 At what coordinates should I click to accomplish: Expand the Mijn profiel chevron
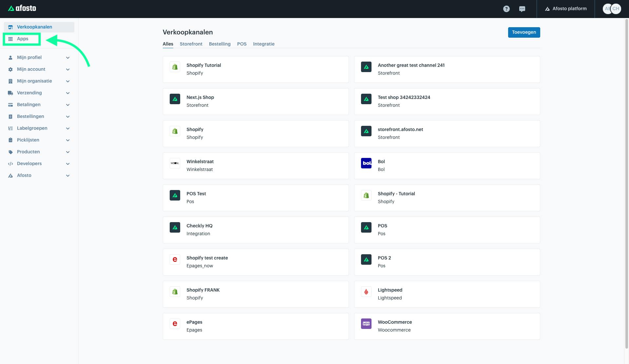click(68, 58)
